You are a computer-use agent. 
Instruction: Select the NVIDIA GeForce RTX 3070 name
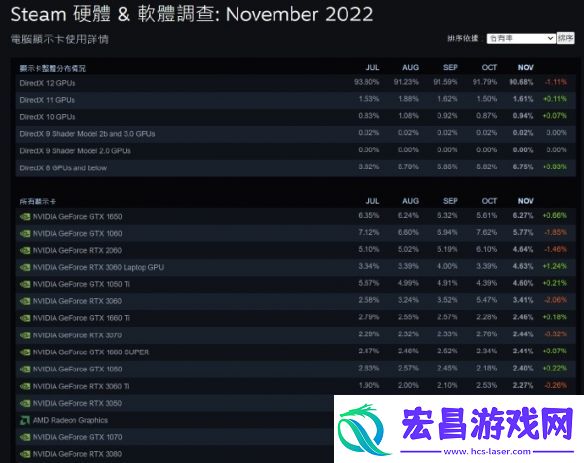pyautogui.click(x=77, y=335)
